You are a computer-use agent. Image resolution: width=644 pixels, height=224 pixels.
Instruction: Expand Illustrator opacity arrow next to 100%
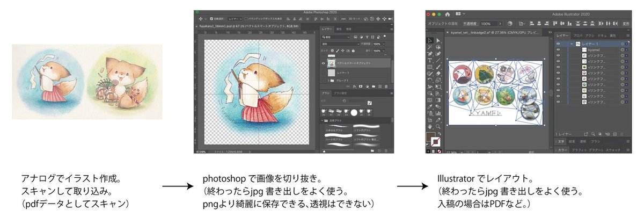[500, 23]
